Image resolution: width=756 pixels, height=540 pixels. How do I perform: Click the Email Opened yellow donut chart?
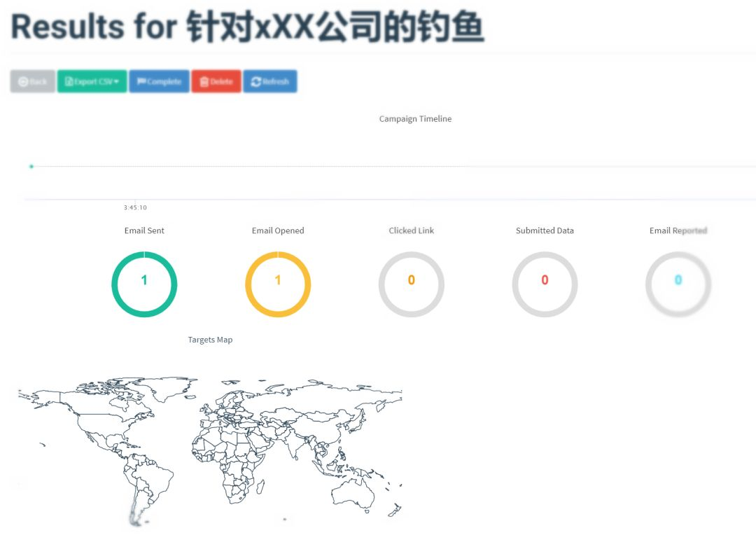click(x=278, y=284)
